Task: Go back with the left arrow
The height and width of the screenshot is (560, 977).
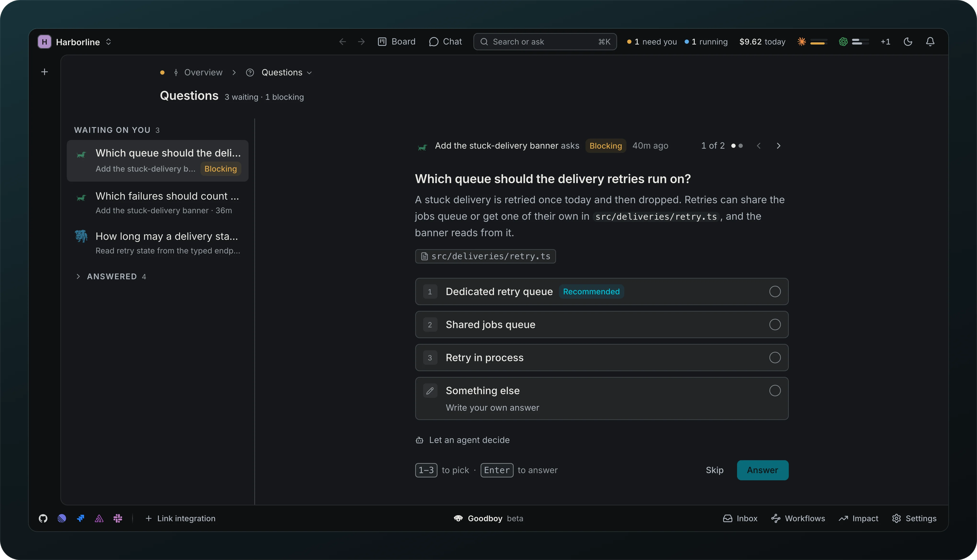Action: pyautogui.click(x=342, y=42)
